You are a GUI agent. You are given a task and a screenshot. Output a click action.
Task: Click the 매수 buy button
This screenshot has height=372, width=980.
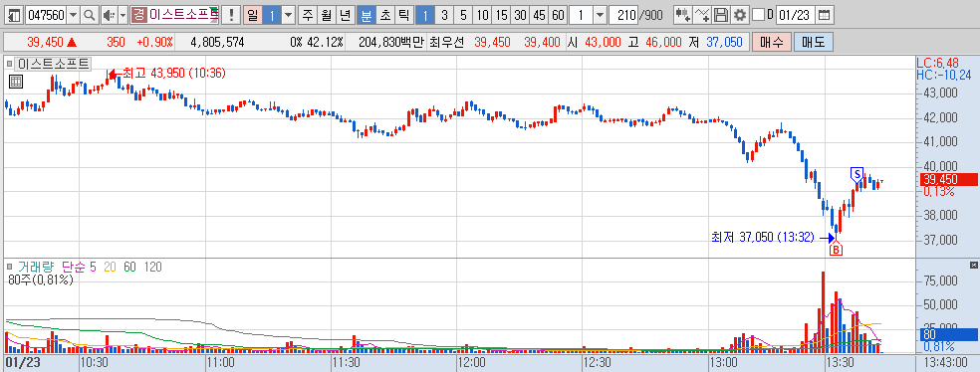pos(772,43)
